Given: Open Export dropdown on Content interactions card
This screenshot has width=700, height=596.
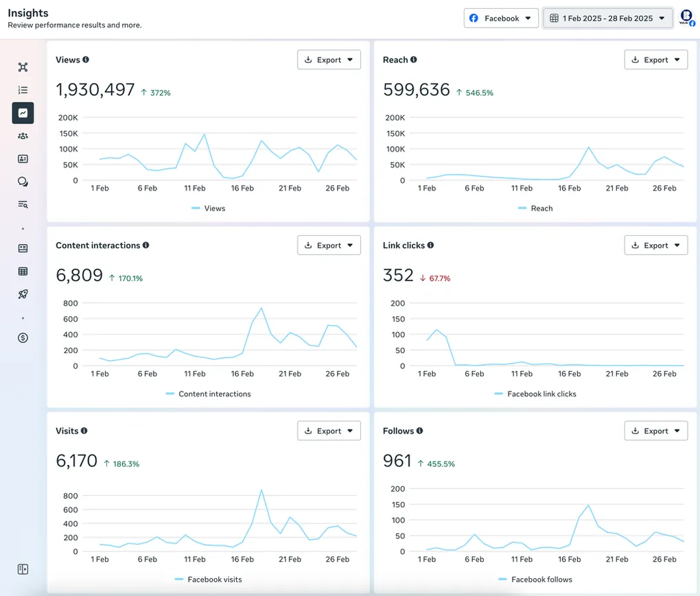Looking at the screenshot, I should click(329, 246).
